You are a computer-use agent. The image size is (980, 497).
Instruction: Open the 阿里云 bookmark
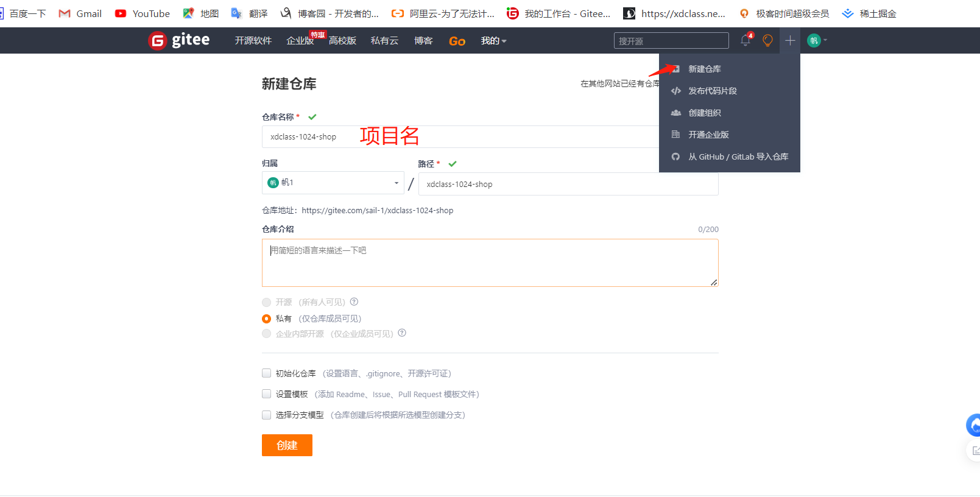(443, 13)
